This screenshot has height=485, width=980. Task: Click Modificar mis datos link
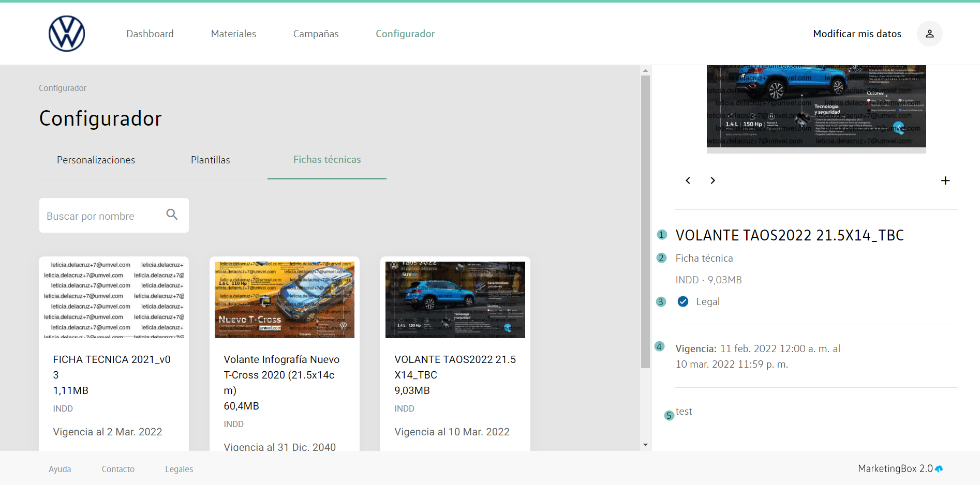pos(857,34)
